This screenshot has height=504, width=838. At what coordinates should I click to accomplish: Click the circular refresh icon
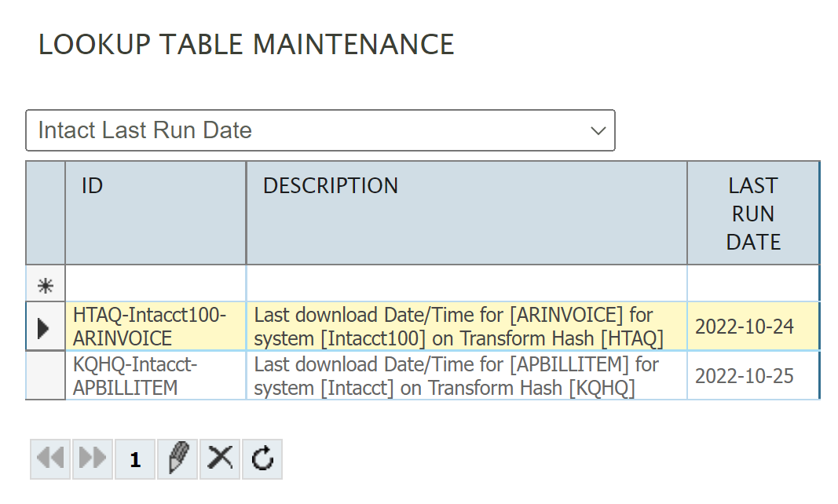pyautogui.click(x=262, y=459)
